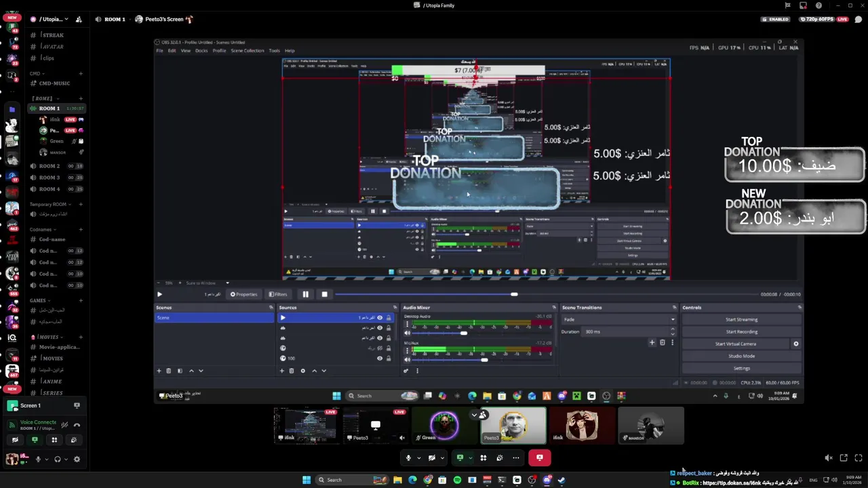Screen dimensions: 868x488
Task: Click Properties button in OBS source toolbar
Action: click(244, 294)
